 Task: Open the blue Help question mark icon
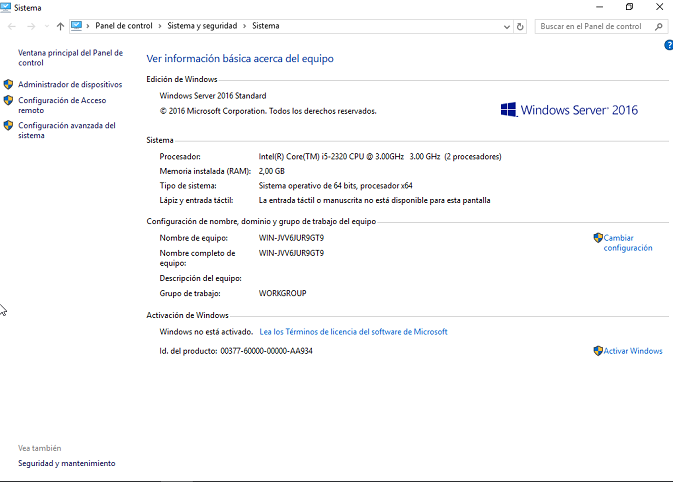(x=669, y=45)
